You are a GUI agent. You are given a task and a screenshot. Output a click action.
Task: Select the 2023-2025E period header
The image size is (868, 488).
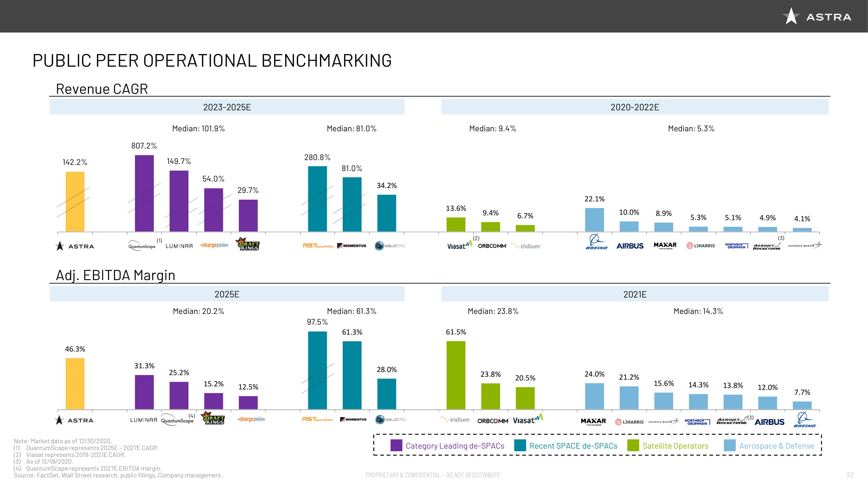[x=227, y=107]
